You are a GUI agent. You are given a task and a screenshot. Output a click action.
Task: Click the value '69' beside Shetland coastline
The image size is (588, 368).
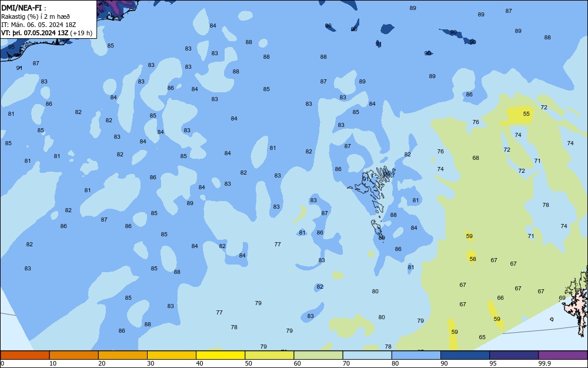coord(562,298)
